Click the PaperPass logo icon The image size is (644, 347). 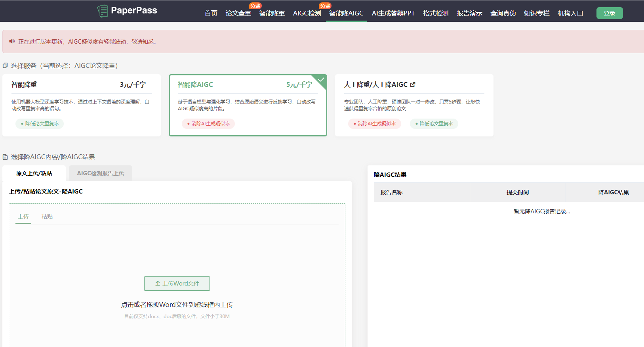103,11
